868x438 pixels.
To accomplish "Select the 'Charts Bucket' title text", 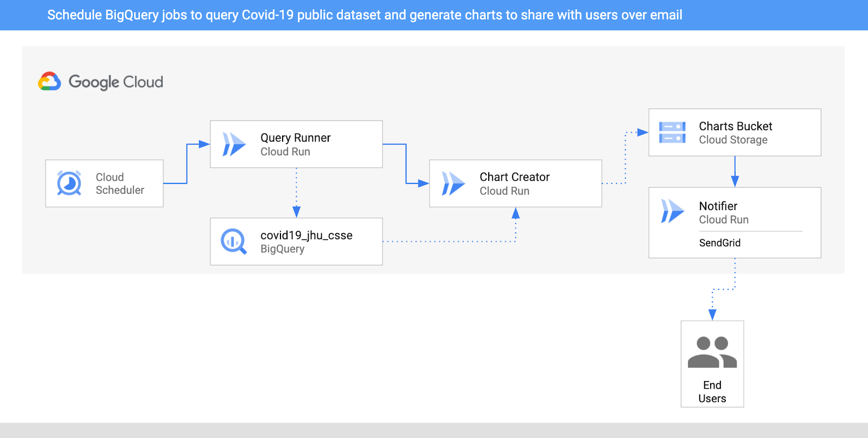I will pyautogui.click(x=736, y=126).
